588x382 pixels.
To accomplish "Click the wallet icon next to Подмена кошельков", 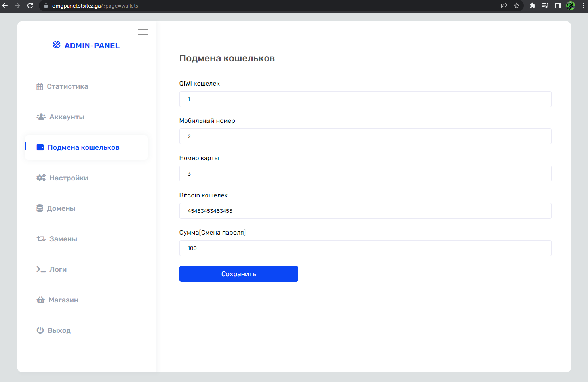I will pos(40,147).
